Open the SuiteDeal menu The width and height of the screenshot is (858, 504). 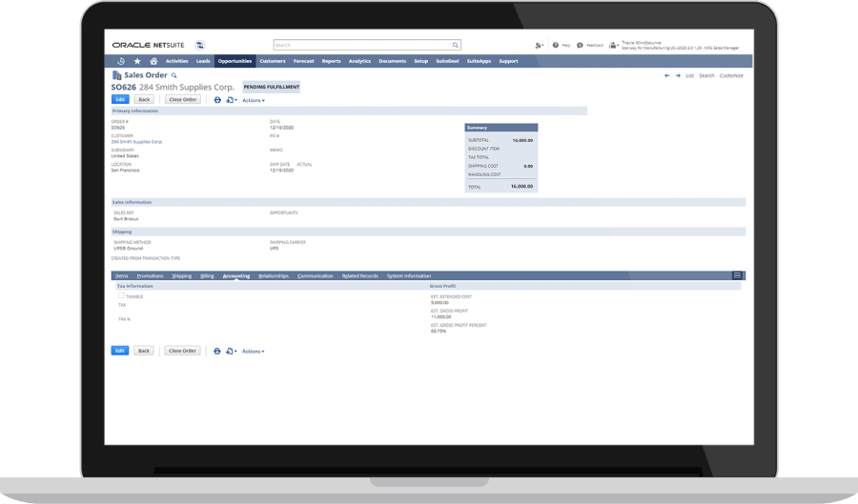(x=447, y=61)
